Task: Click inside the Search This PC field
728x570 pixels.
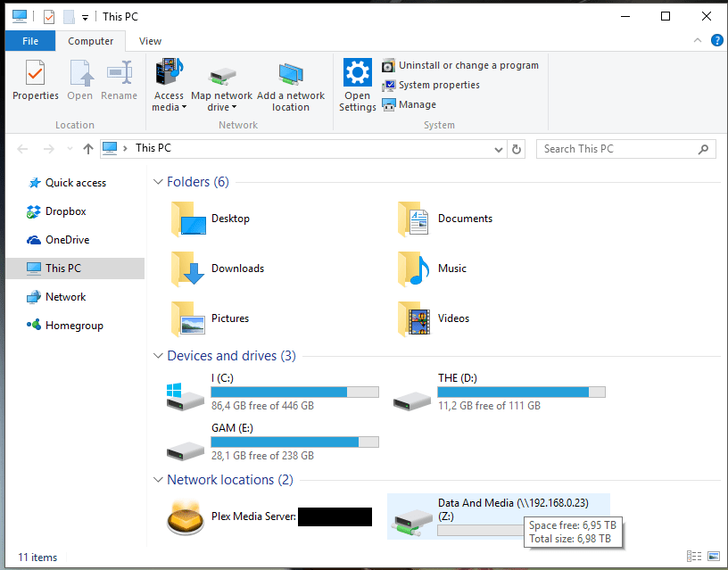Action: [616, 149]
